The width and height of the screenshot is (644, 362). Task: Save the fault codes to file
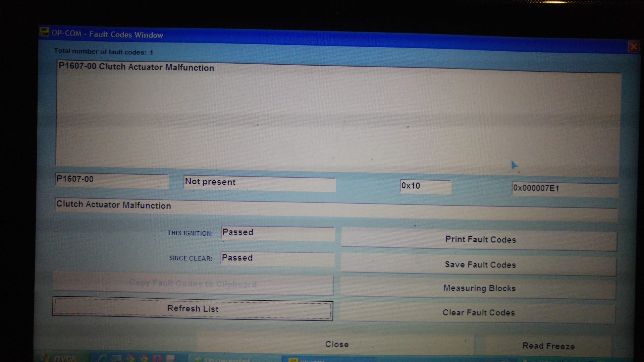479,264
